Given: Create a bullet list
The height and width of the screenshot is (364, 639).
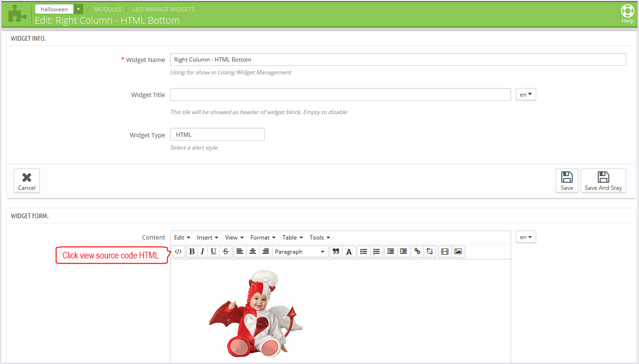Looking at the screenshot, I should click(x=364, y=251).
